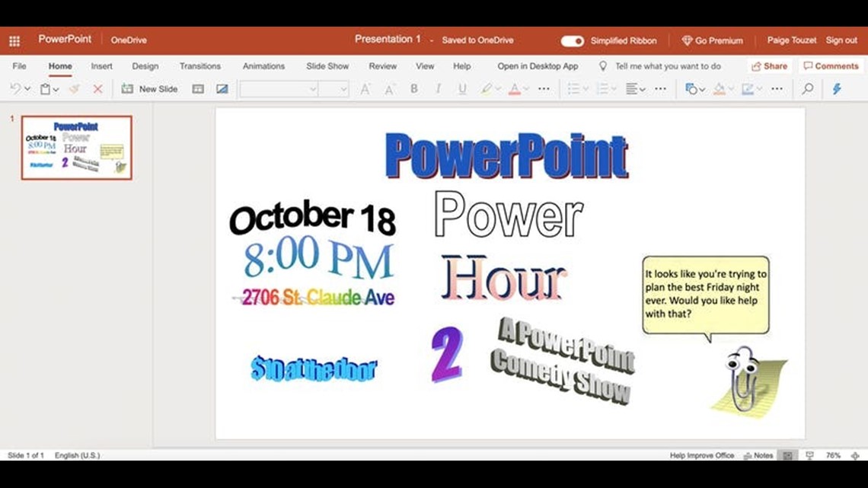Open the Comments pane button
Viewport: 868px width, 488px height.
click(x=831, y=65)
